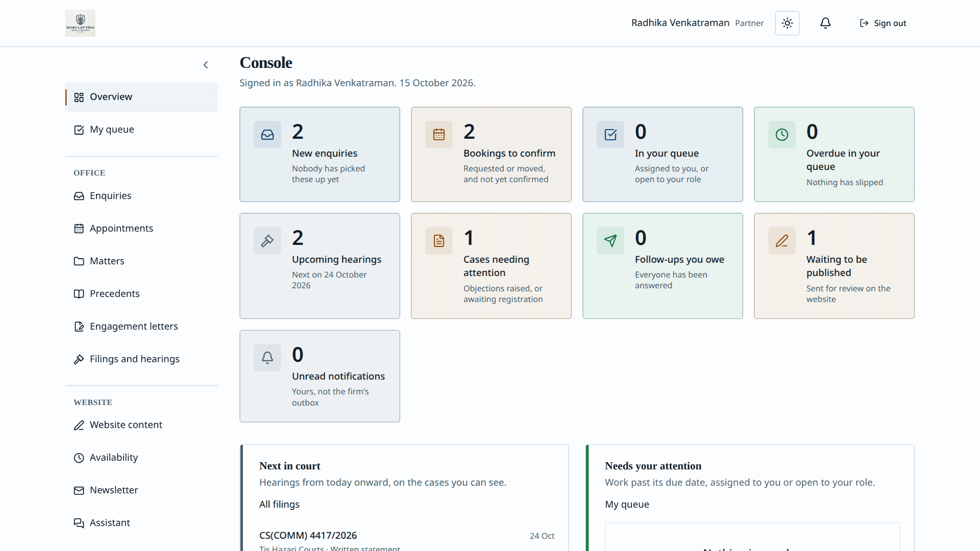980x551 pixels.
Task: Click the Overdue clock card icon
Action: coord(782,135)
